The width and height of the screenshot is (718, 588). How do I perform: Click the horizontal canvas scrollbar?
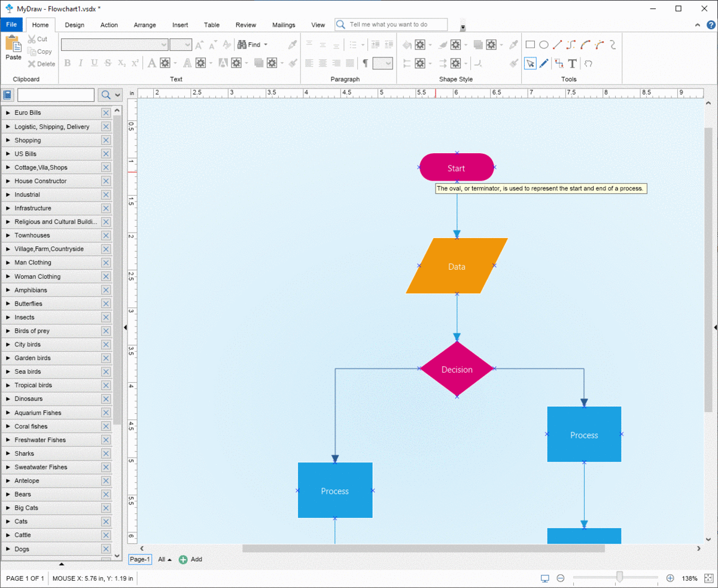424,549
